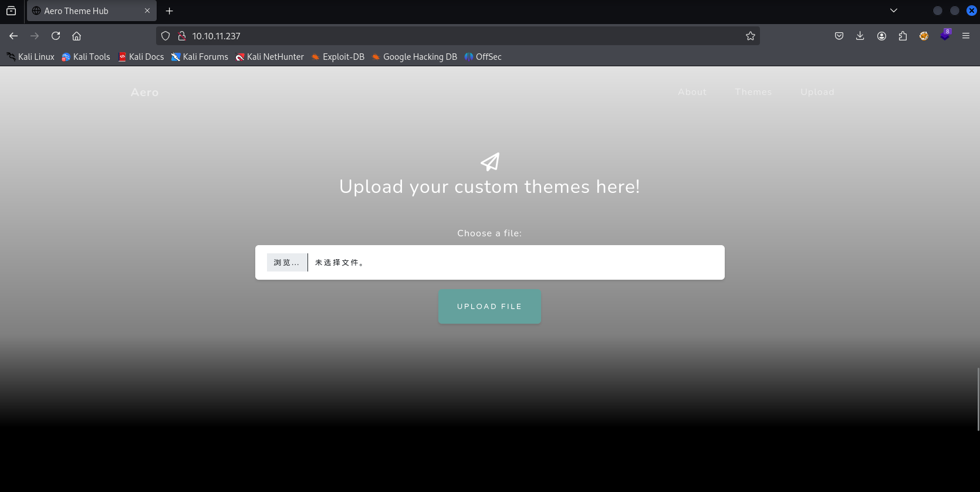
Task: Click the tracking protection shield icon
Action: click(x=165, y=36)
